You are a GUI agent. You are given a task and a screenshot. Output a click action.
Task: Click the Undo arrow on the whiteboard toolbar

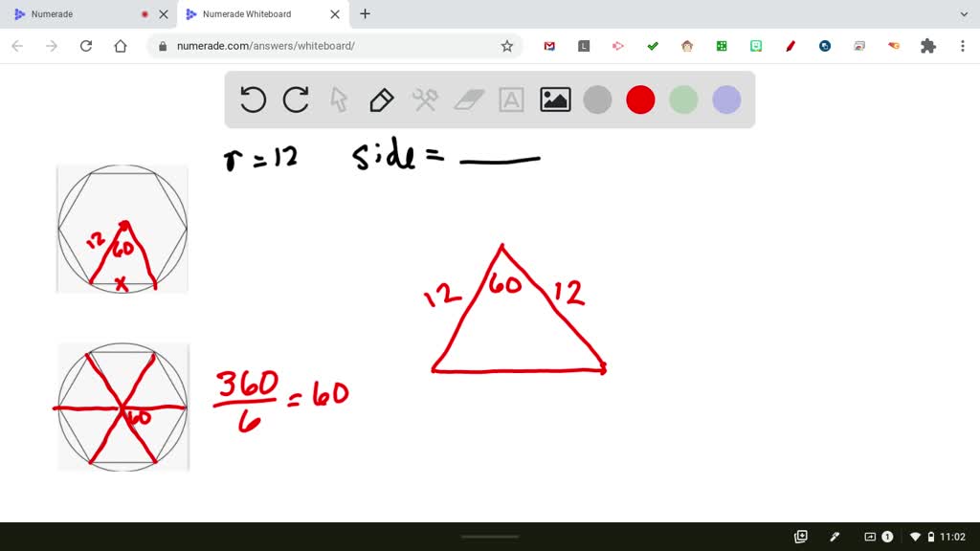[253, 99]
